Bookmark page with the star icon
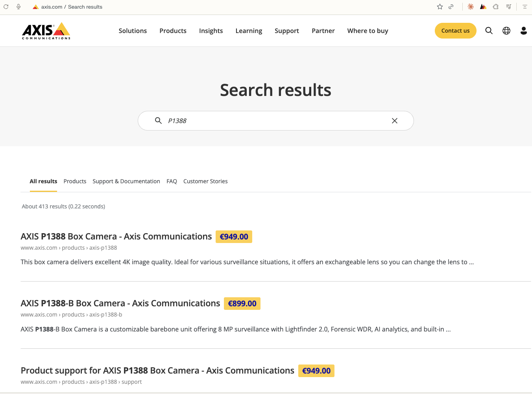532x394 pixels. click(440, 7)
